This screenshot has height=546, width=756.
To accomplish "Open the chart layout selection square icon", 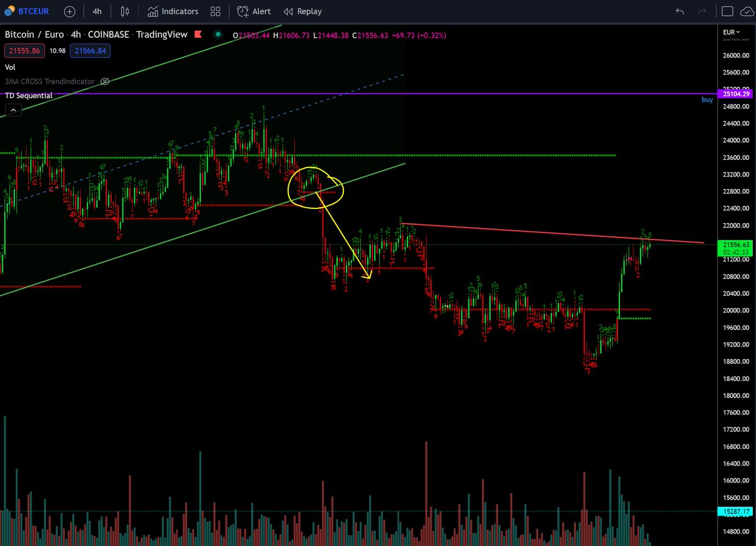I will (727, 11).
